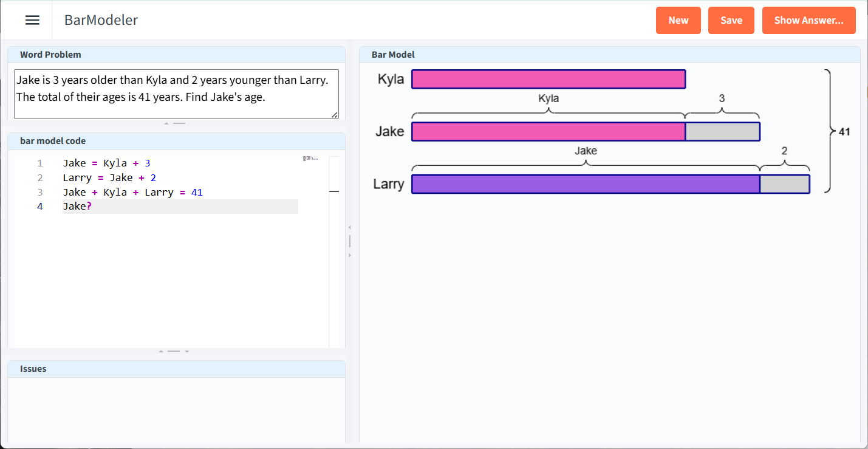This screenshot has width=868, height=449.
Task: Collapse Issues panel with splitter down arrow
Action: pos(187,351)
